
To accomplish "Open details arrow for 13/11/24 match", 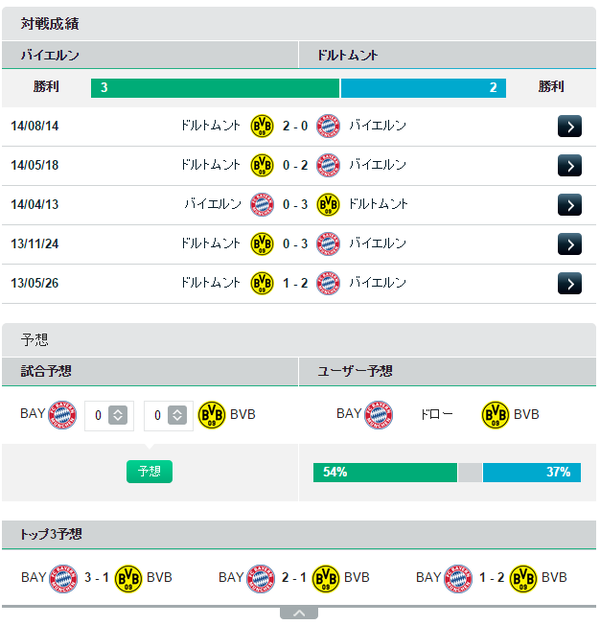I will [x=570, y=244].
